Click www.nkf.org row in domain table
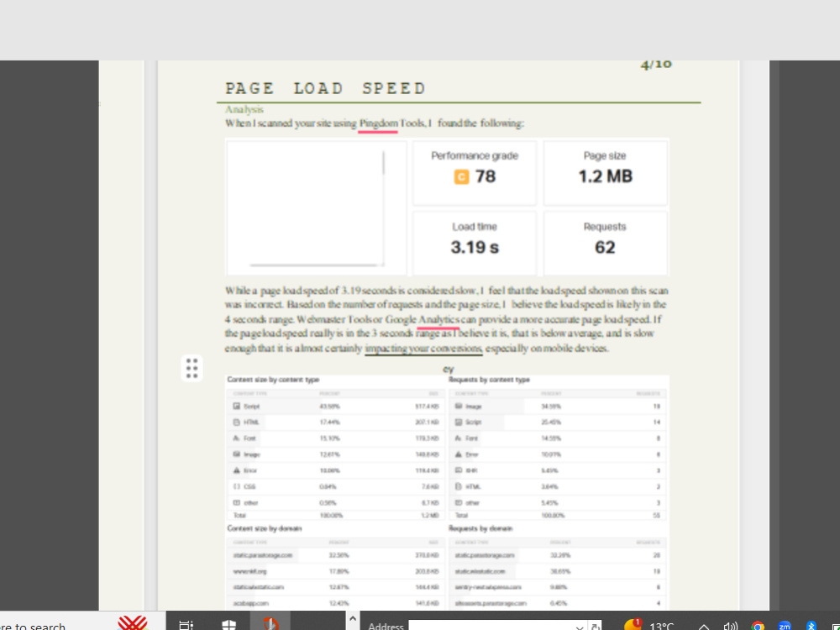Screen dimensions: 840x630 click(x=336, y=571)
